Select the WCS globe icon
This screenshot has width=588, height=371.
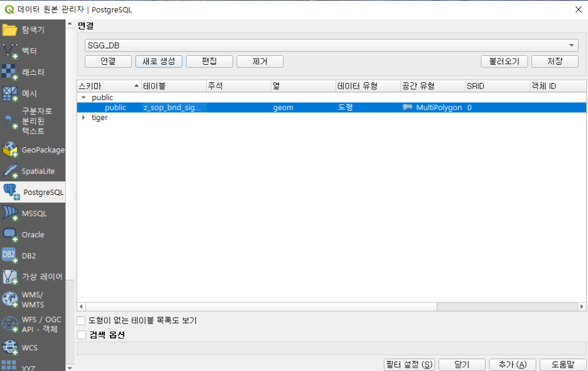tap(10, 347)
